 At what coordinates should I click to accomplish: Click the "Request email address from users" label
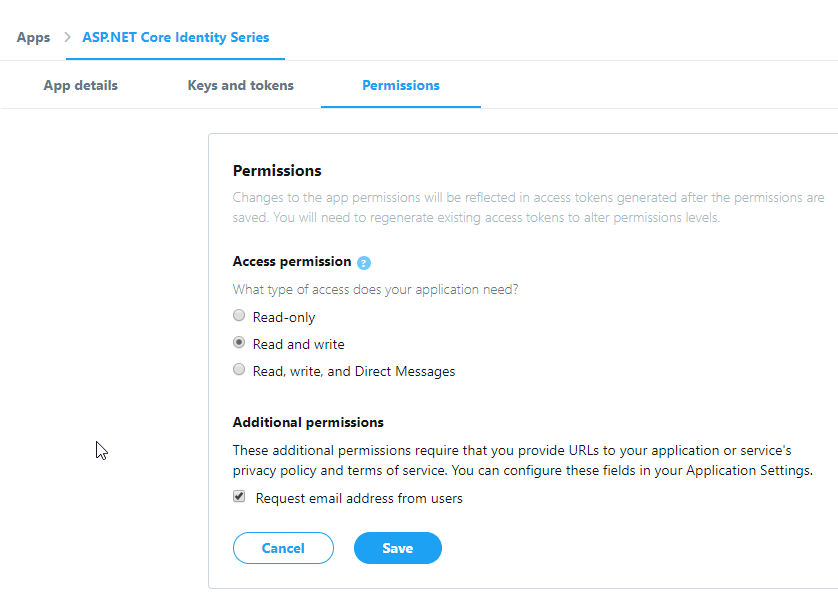[359, 498]
